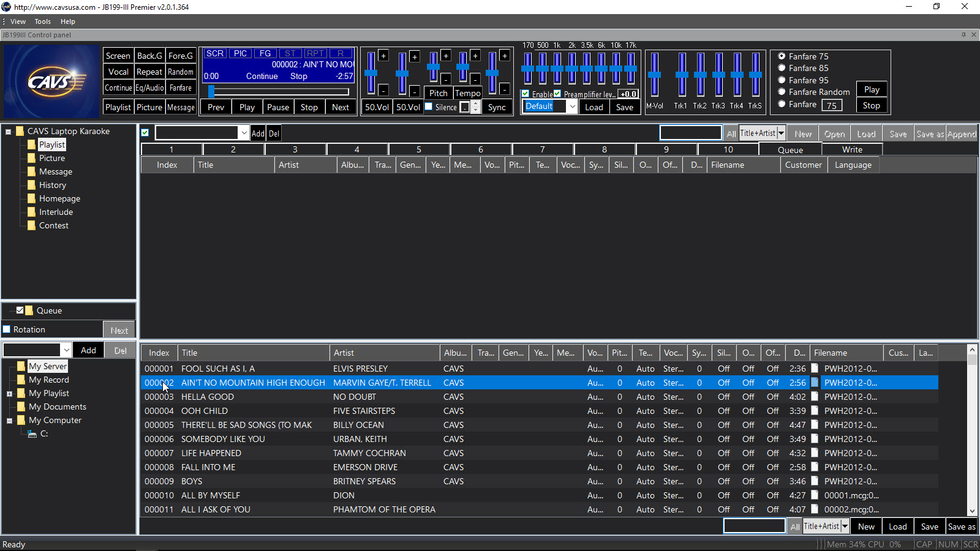Image resolution: width=980 pixels, height=551 pixels.
Task: Click the SCR indicator in the display
Action: coord(215,54)
